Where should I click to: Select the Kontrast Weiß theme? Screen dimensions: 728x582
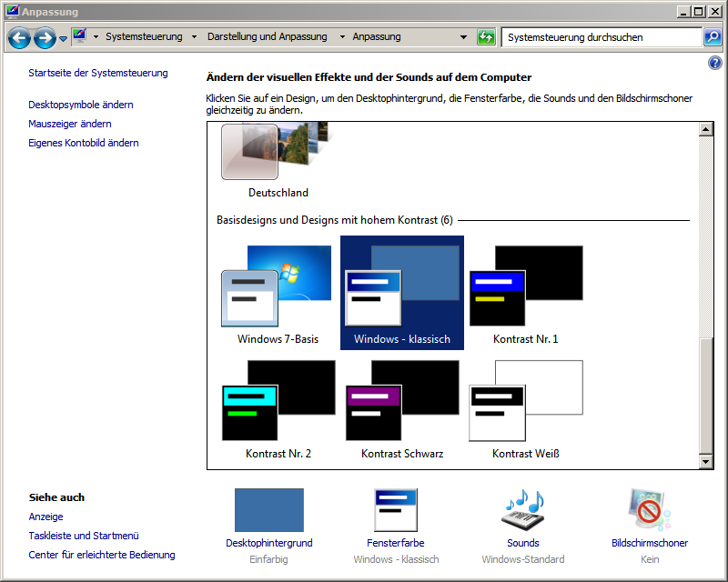pos(526,408)
